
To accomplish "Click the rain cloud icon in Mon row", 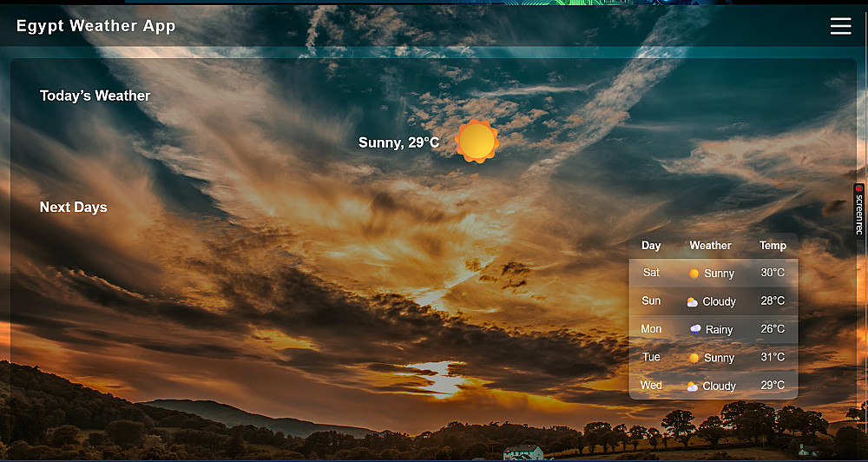I will point(695,330).
